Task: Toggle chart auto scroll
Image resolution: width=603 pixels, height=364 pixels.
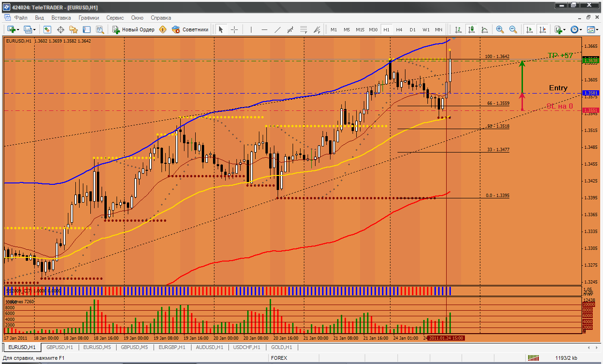Action: (529, 29)
